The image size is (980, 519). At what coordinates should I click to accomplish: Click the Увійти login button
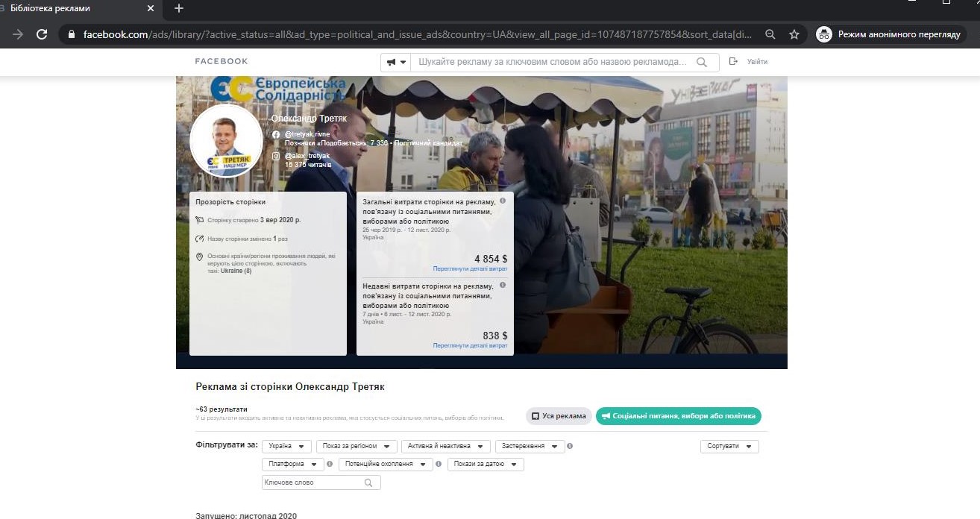[x=749, y=62]
